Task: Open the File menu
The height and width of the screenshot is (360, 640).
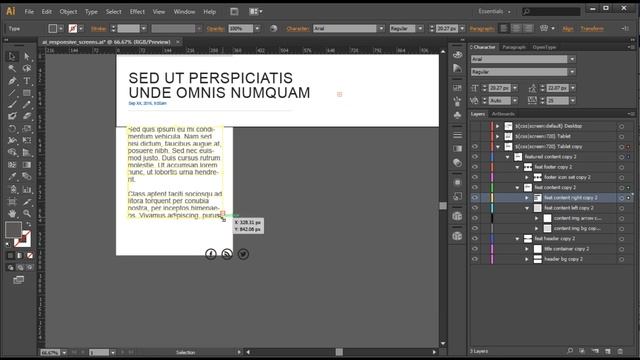Action: [x=29, y=12]
